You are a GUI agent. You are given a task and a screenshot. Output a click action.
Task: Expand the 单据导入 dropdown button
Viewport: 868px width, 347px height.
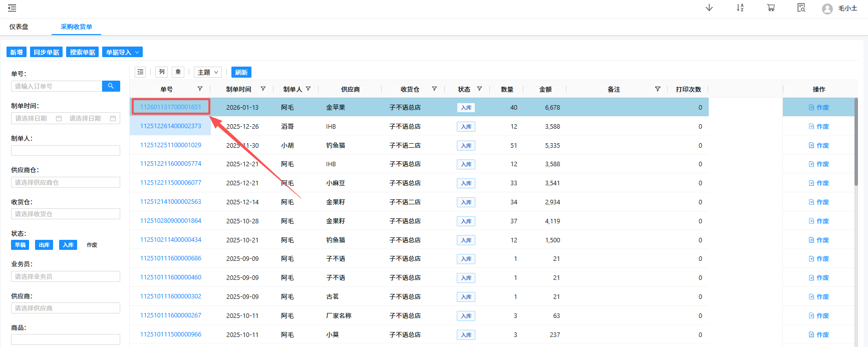tap(122, 52)
